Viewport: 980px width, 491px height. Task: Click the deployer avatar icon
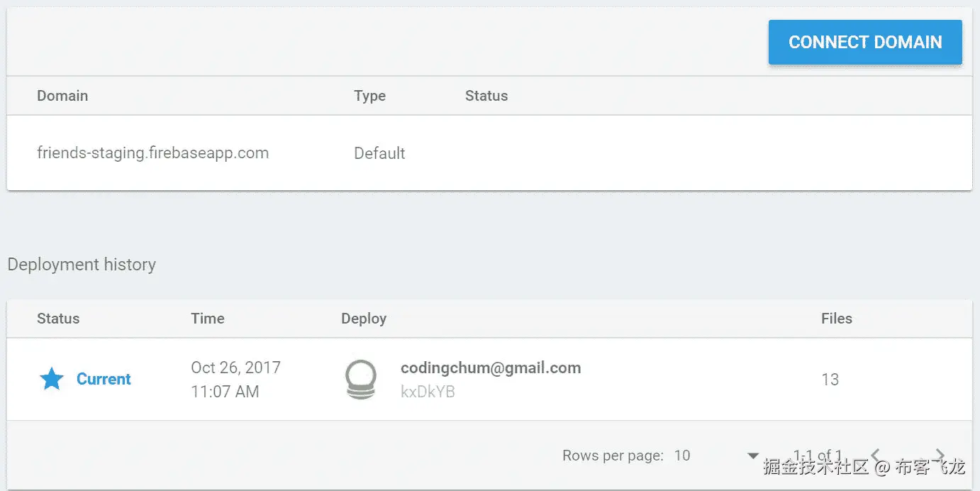[x=360, y=380]
